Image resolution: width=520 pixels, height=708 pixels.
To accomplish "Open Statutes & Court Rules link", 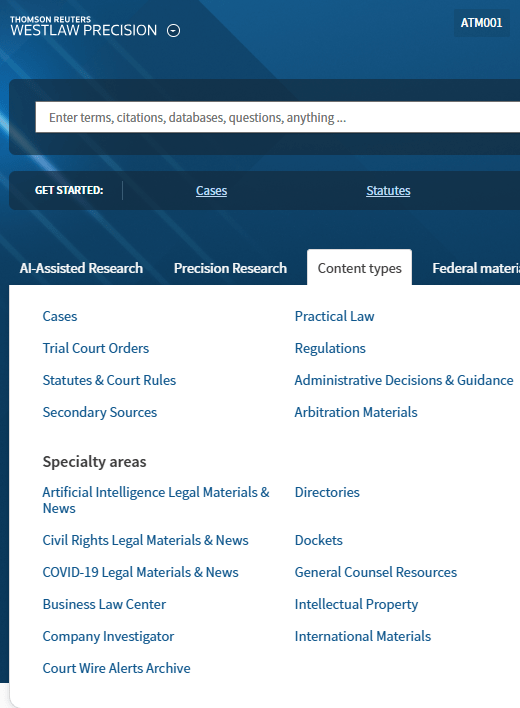I will (109, 380).
